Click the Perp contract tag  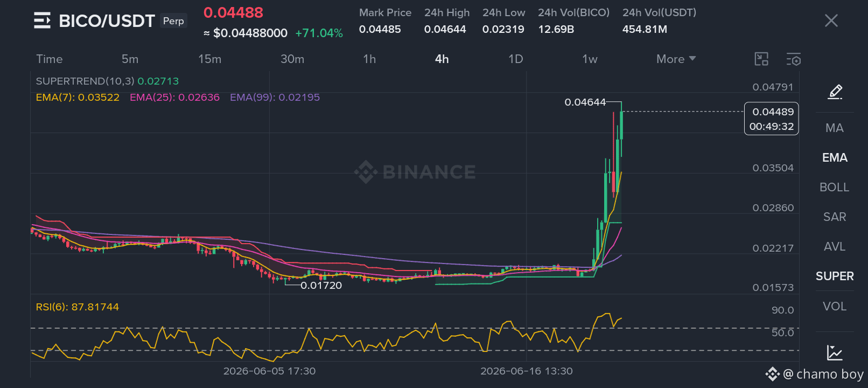click(x=173, y=21)
